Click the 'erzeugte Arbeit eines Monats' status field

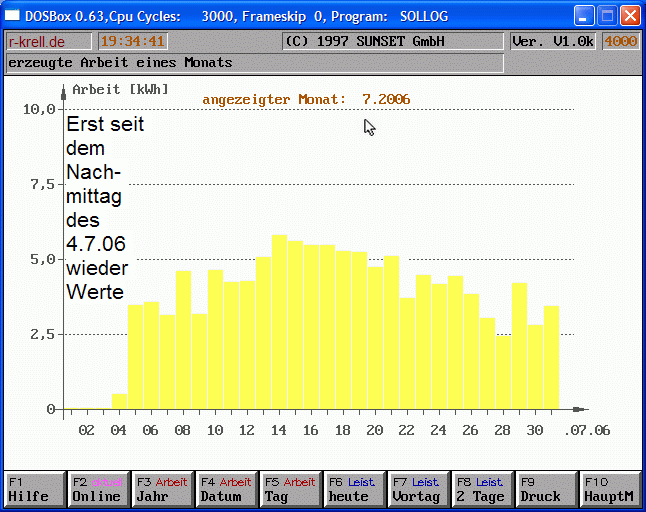253,63
